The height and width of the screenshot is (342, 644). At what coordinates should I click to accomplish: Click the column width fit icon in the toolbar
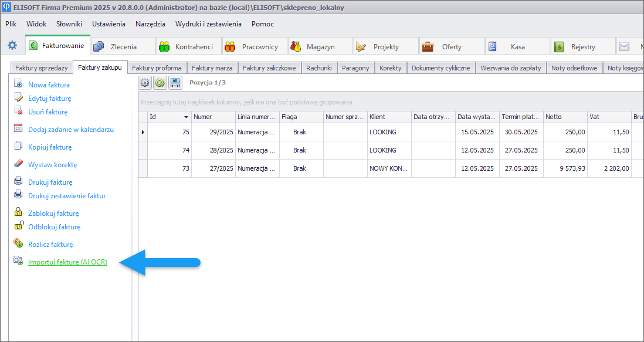[175, 83]
